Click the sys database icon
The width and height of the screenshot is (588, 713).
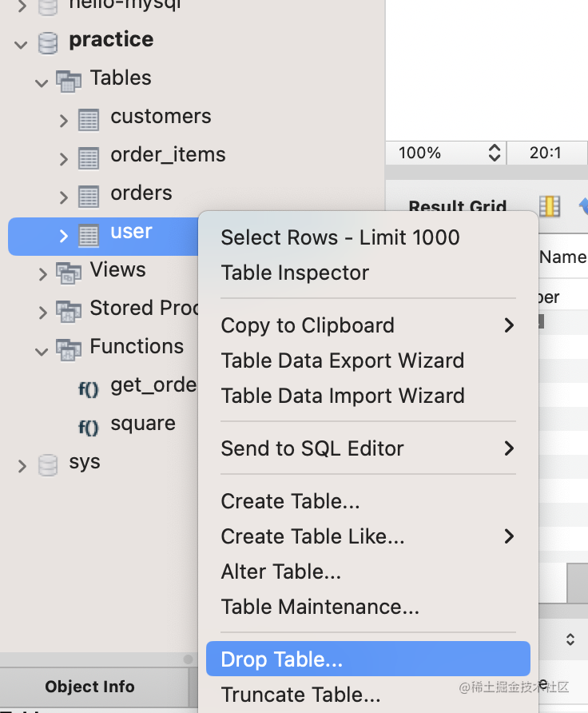48,464
